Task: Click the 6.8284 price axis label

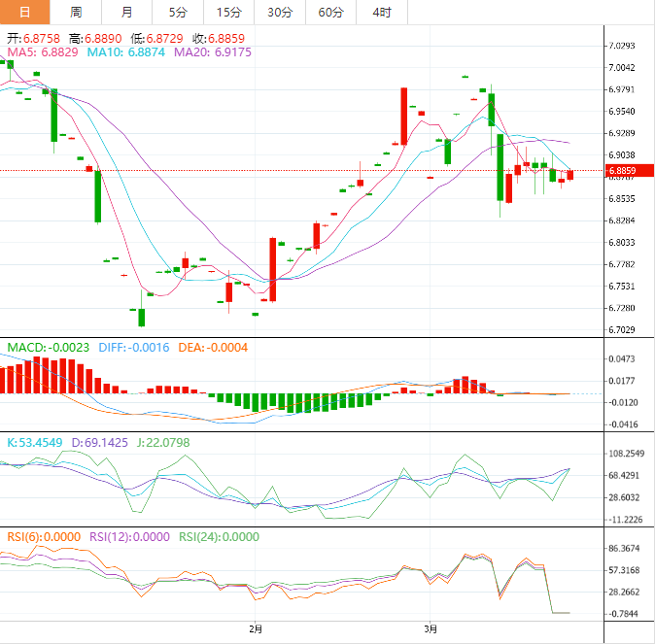Action: pyautogui.click(x=622, y=220)
